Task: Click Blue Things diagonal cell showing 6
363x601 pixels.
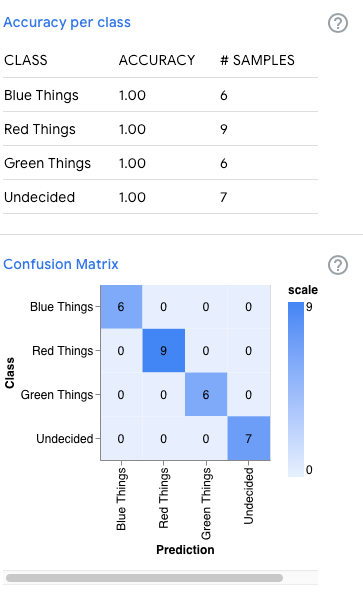Action: (121, 307)
